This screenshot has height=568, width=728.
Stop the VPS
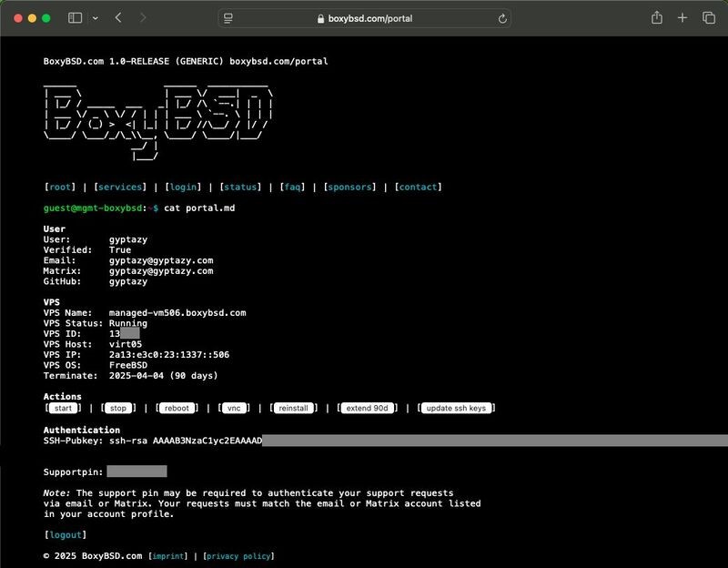[118, 408]
